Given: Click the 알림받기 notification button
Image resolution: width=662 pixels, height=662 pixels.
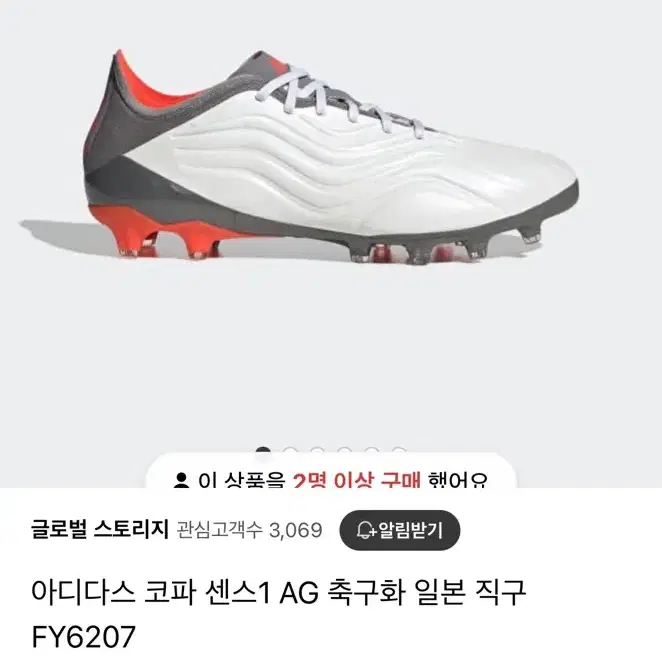Looking at the screenshot, I should point(400,530).
